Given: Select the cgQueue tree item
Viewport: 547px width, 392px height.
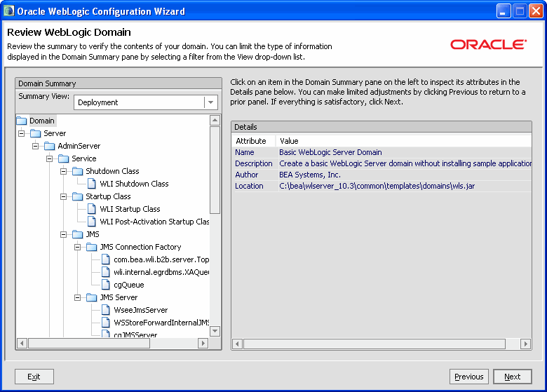Looking at the screenshot, I should [129, 285].
